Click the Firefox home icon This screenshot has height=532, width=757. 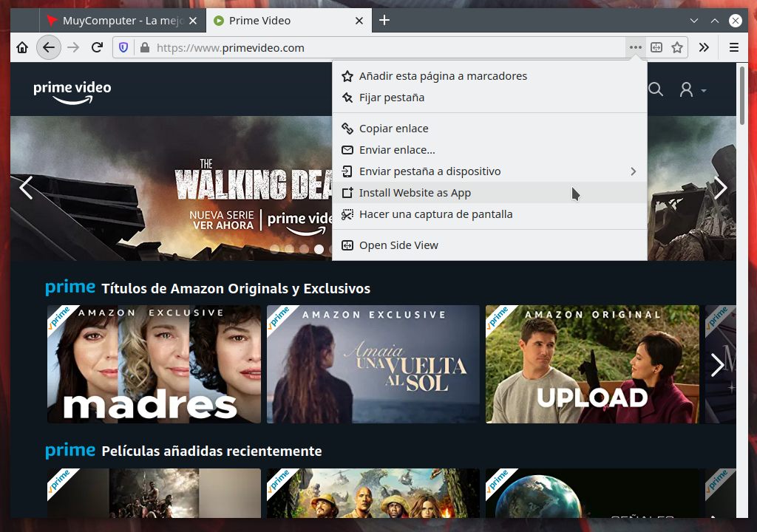point(22,48)
